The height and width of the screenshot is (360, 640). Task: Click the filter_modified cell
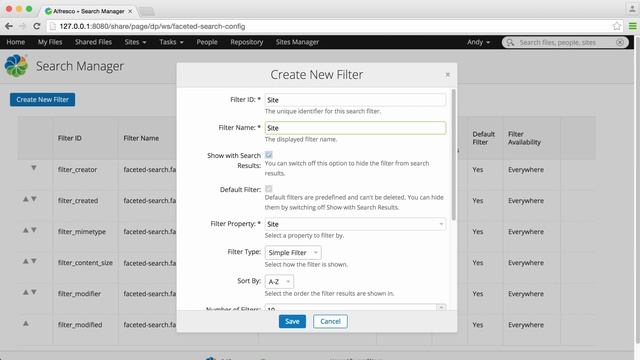point(80,325)
